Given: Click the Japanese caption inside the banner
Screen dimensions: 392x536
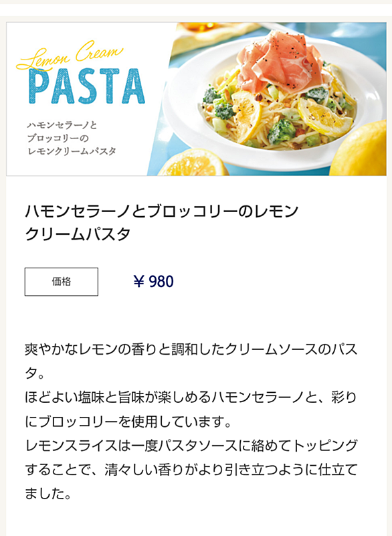Looking at the screenshot, I should 72,138.
